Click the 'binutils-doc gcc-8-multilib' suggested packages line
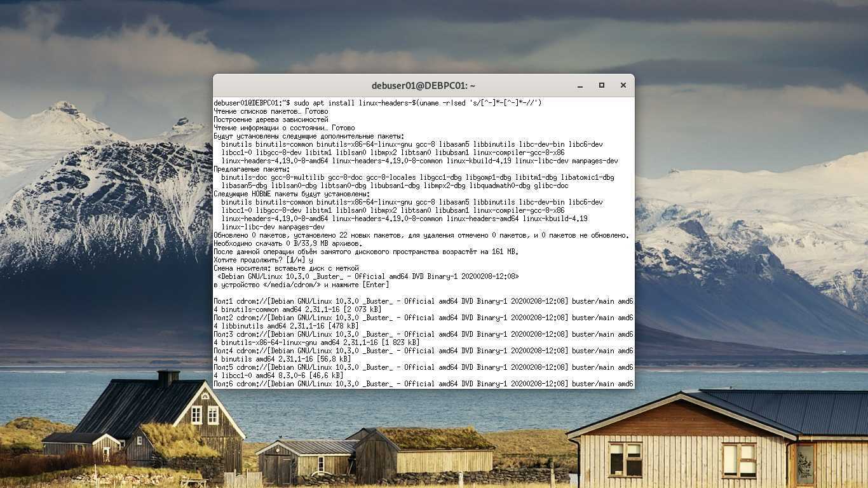 [417, 177]
